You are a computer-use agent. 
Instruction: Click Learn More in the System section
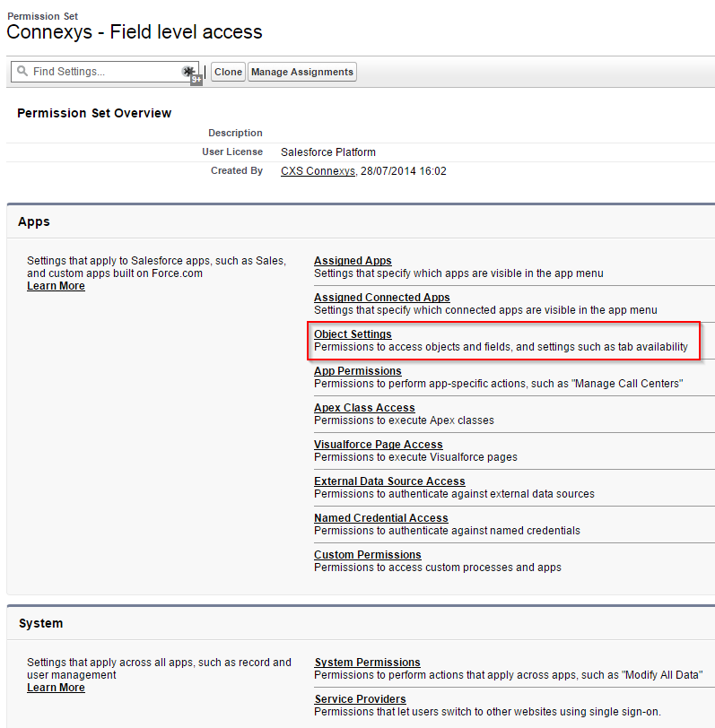tap(56, 687)
